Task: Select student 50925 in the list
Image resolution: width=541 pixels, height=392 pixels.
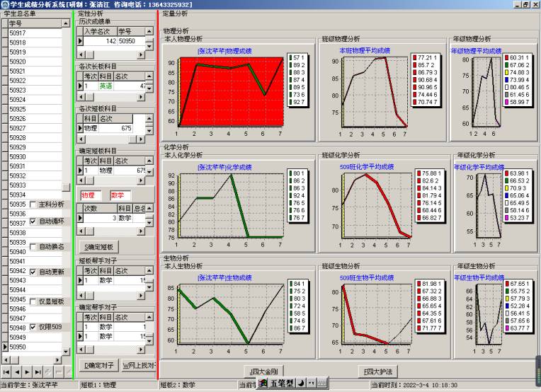Action: click(x=18, y=109)
